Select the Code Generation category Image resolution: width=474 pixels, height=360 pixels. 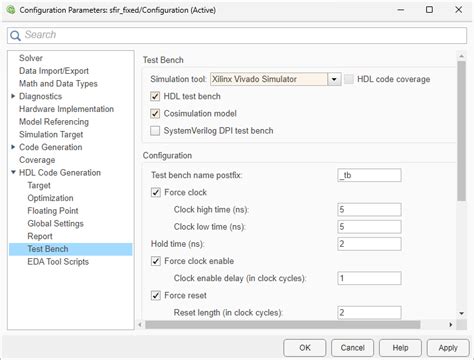click(50, 147)
